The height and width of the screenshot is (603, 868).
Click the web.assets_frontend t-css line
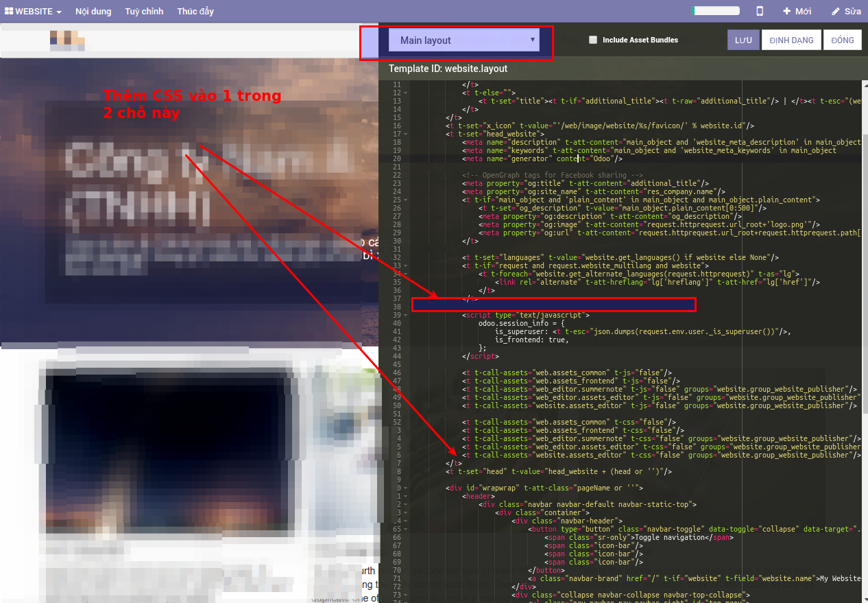(x=573, y=430)
